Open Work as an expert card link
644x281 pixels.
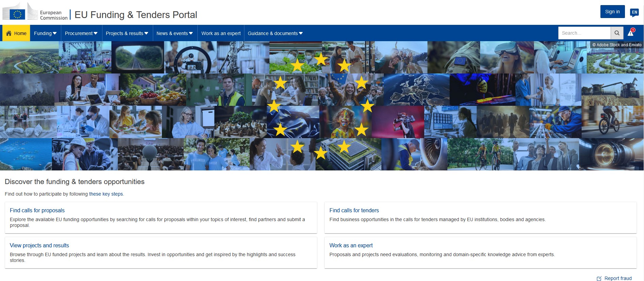pyautogui.click(x=351, y=245)
